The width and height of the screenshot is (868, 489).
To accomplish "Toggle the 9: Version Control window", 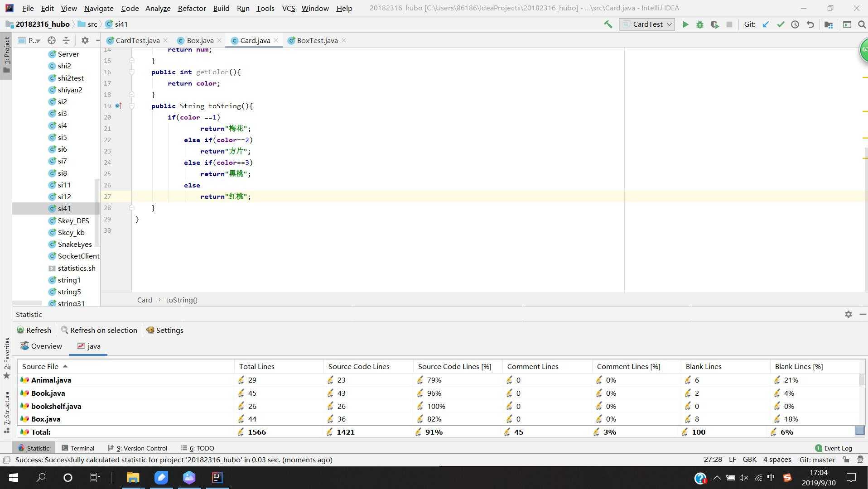I will pyautogui.click(x=138, y=448).
